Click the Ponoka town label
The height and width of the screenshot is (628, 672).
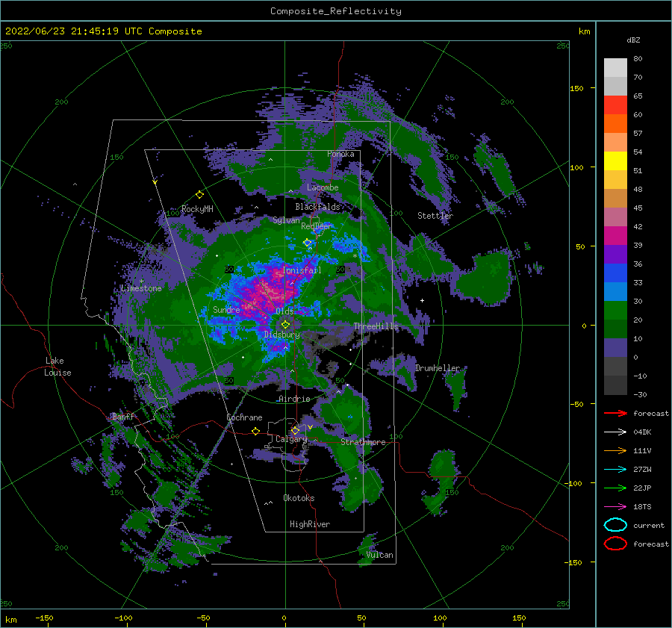click(340, 154)
